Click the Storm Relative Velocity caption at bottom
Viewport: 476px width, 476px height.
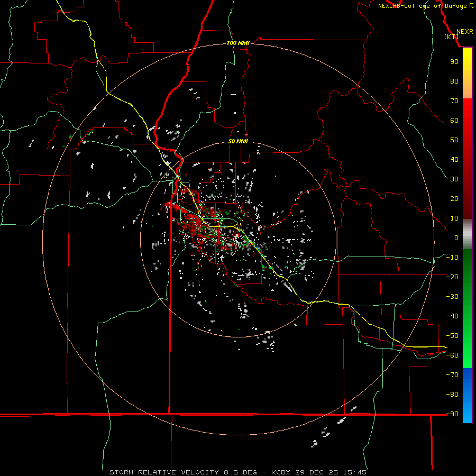click(237, 472)
